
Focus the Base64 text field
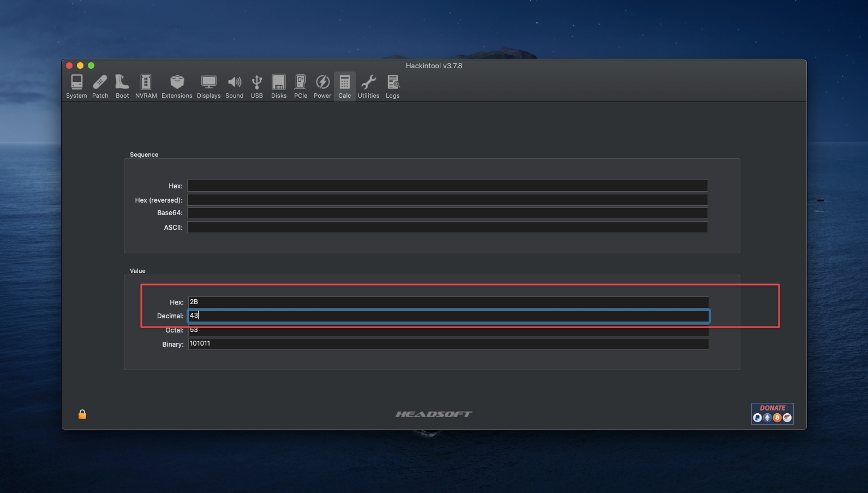click(x=447, y=213)
